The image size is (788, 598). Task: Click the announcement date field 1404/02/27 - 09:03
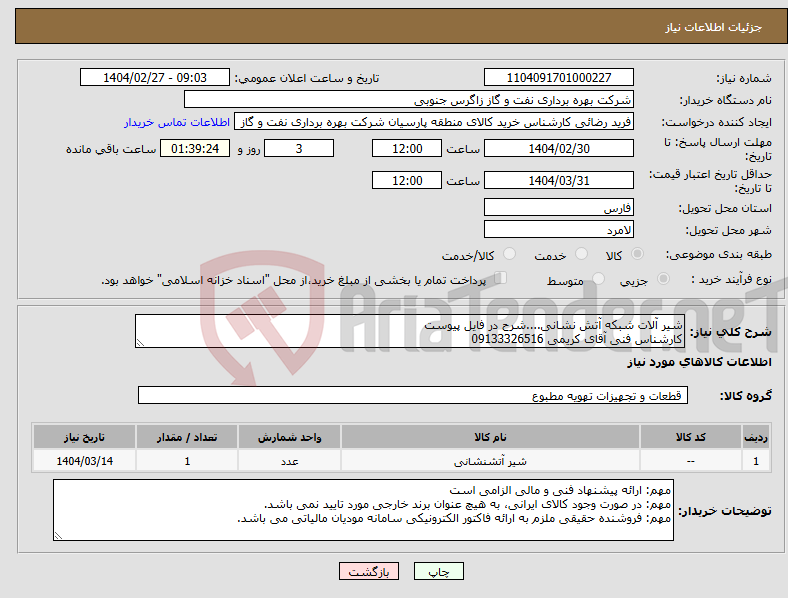coord(155,77)
